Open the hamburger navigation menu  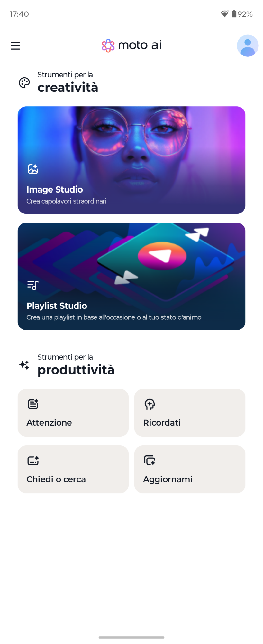[15, 46]
